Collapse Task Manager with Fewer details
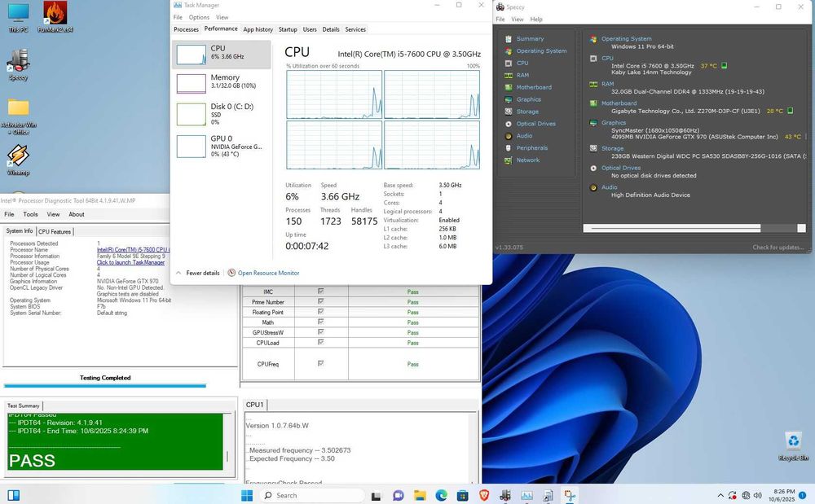815x504 pixels. click(x=197, y=273)
